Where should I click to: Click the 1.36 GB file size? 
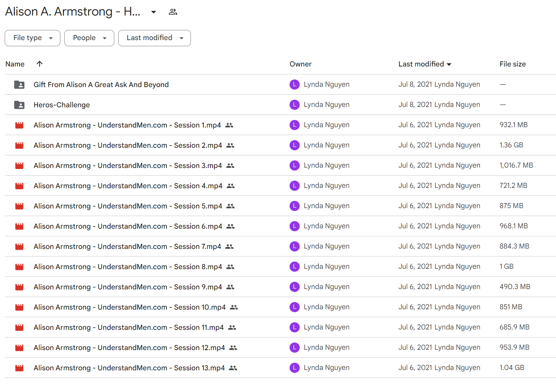(x=512, y=145)
